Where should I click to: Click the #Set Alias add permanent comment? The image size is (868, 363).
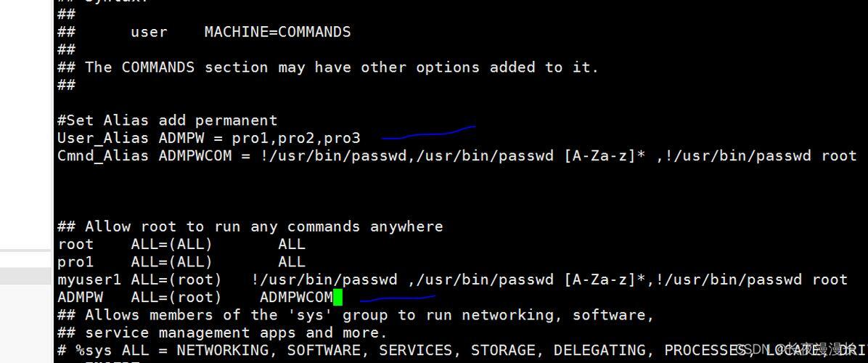(167, 121)
